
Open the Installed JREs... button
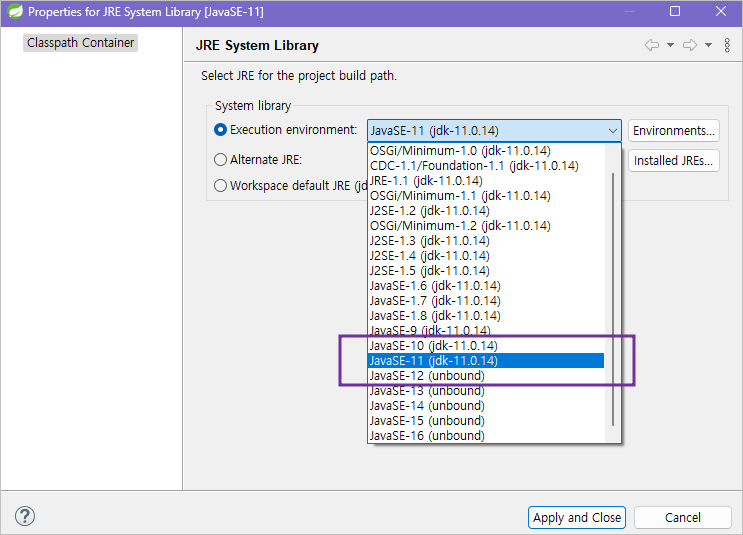[x=673, y=161]
